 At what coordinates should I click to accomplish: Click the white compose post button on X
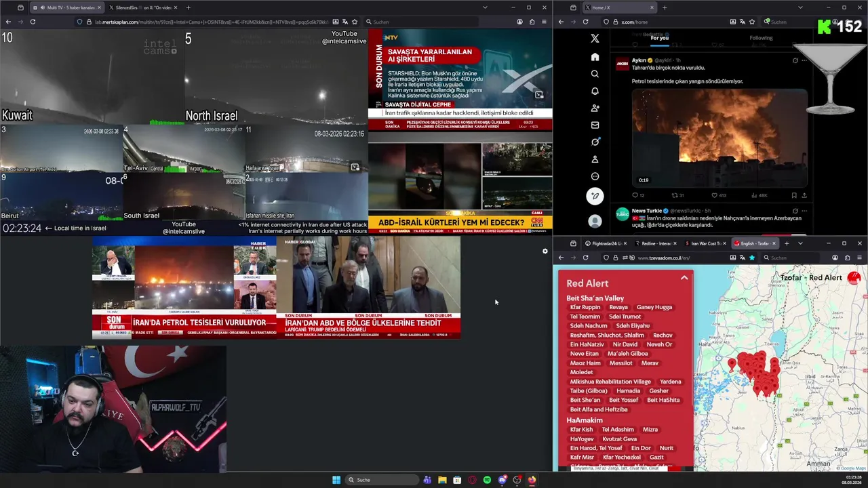(x=595, y=197)
